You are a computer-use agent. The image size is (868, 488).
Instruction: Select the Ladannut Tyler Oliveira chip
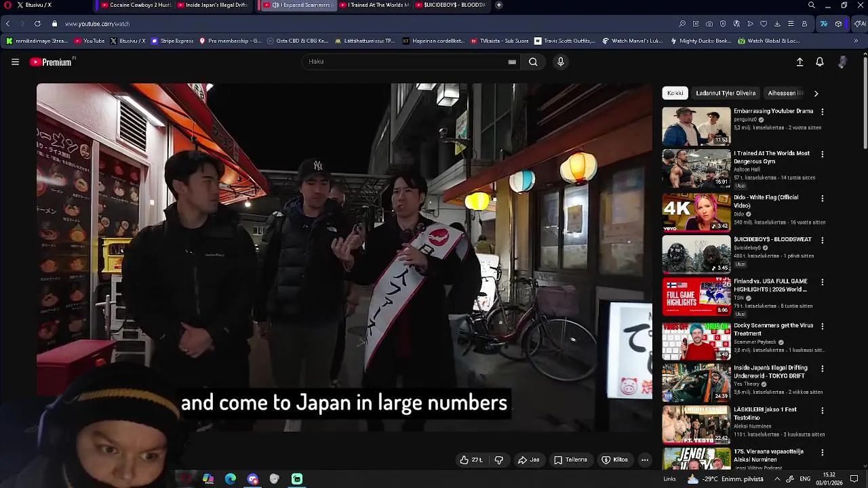pyautogui.click(x=725, y=94)
